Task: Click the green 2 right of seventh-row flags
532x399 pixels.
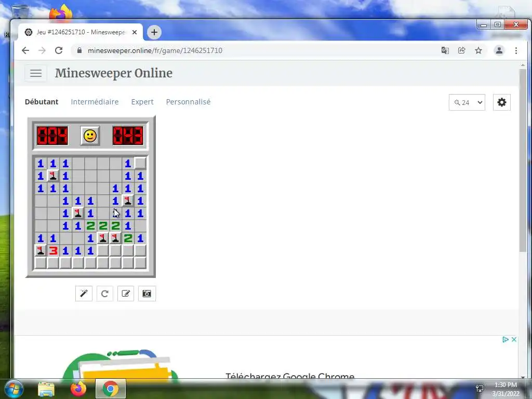Action: coord(128,238)
